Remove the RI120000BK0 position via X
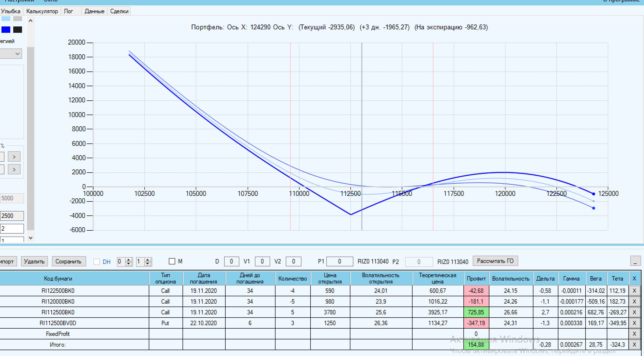Viewport: 644px width, 356px height. 634,301
